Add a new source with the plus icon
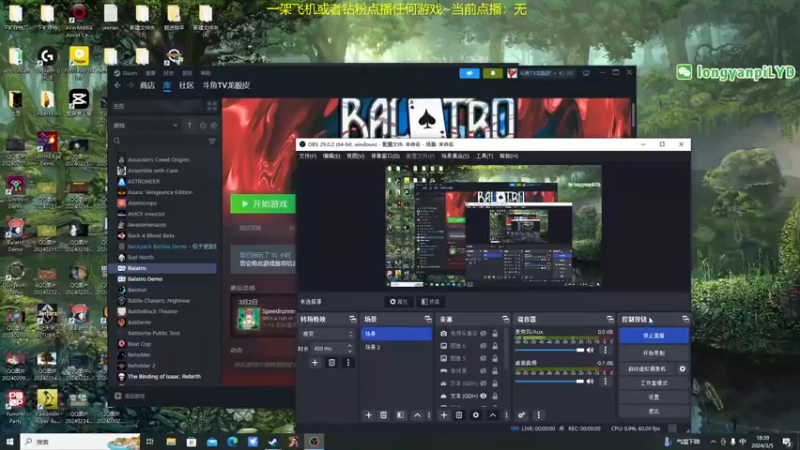Viewport: 800px width, 450px height. [x=444, y=415]
